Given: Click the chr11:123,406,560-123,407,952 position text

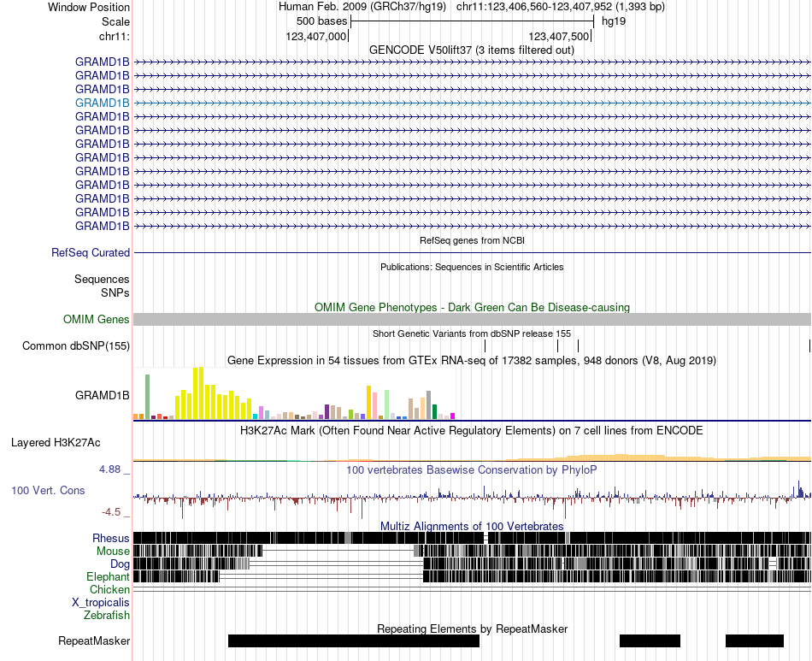Looking at the screenshot, I should click(534, 7).
